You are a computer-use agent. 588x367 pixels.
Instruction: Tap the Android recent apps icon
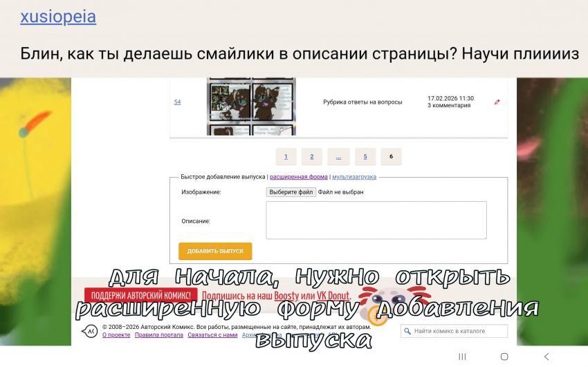(462, 357)
